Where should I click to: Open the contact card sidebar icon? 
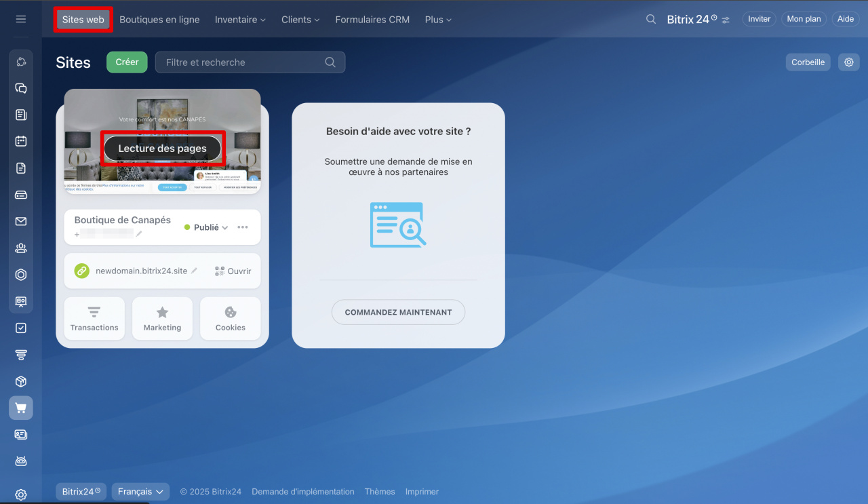21,435
